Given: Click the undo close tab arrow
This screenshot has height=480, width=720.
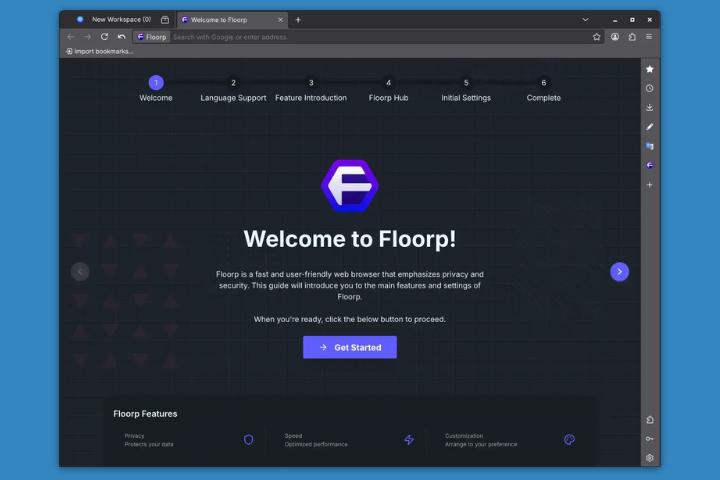Looking at the screenshot, I should pyautogui.click(x=121, y=37).
